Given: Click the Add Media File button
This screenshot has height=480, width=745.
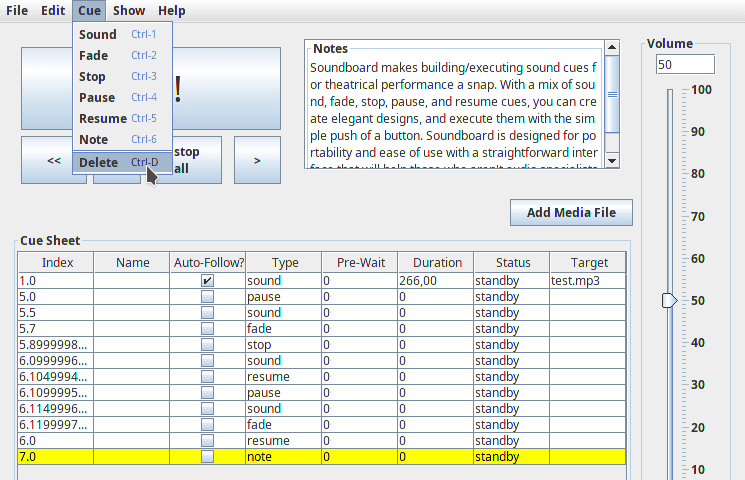Looking at the screenshot, I should click(x=571, y=212).
